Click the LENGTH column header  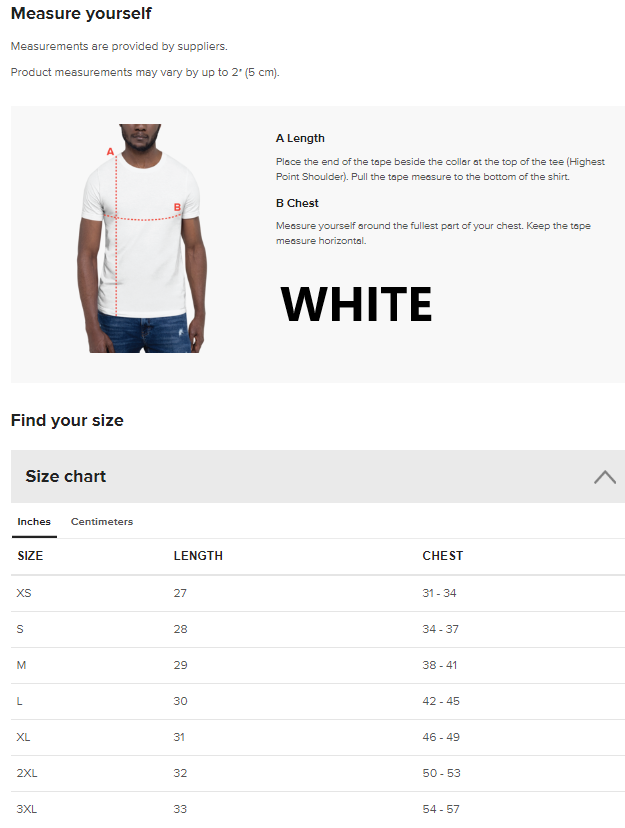coord(198,556)
